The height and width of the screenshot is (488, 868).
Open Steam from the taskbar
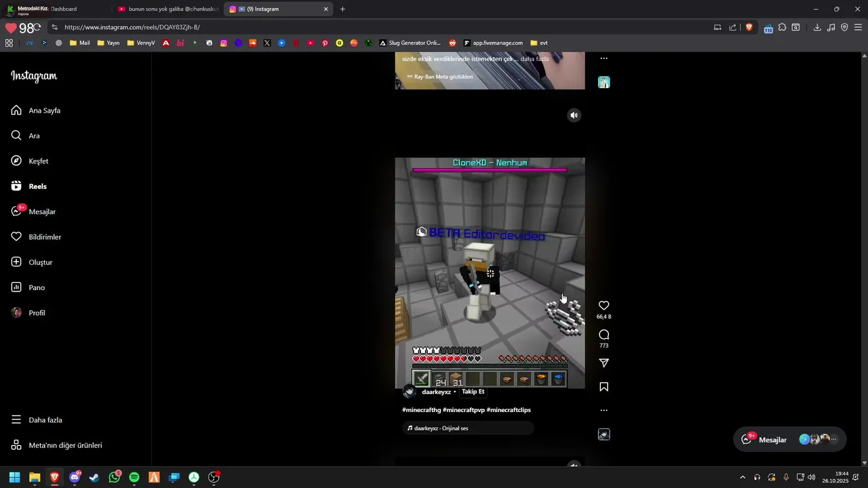click(94, 477)
